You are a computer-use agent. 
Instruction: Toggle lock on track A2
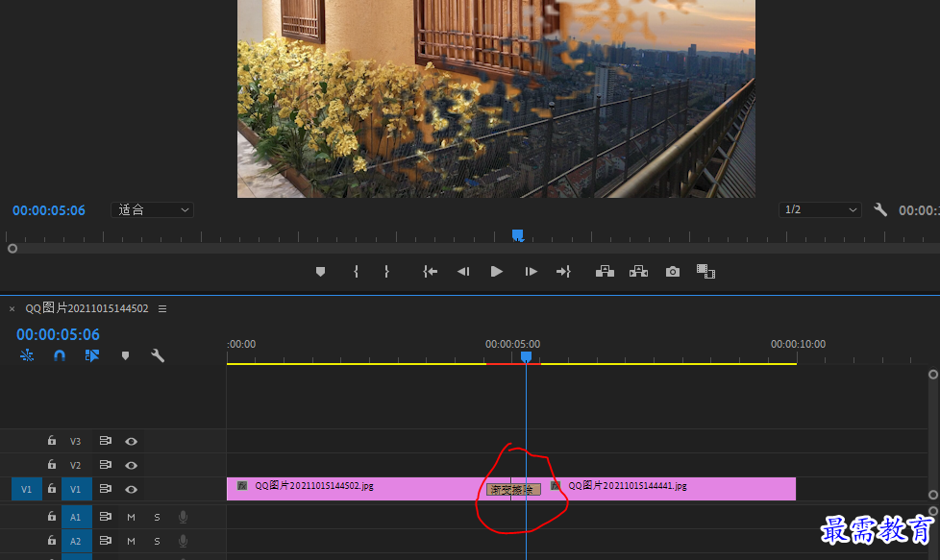pos(52,541)
